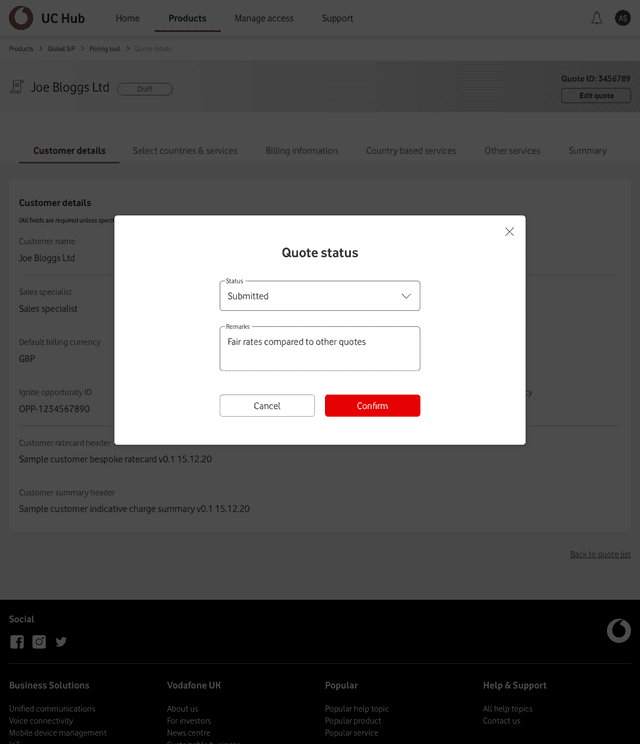Click the quote document icon beside Joe Bloggs Ltd
This screenshot has width=640, height=744.
point(17,87)
